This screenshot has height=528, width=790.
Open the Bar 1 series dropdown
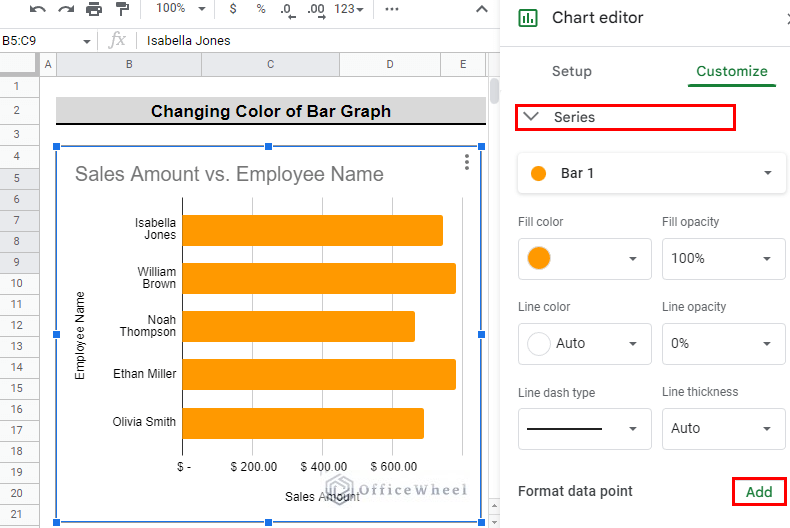point(651,173)
